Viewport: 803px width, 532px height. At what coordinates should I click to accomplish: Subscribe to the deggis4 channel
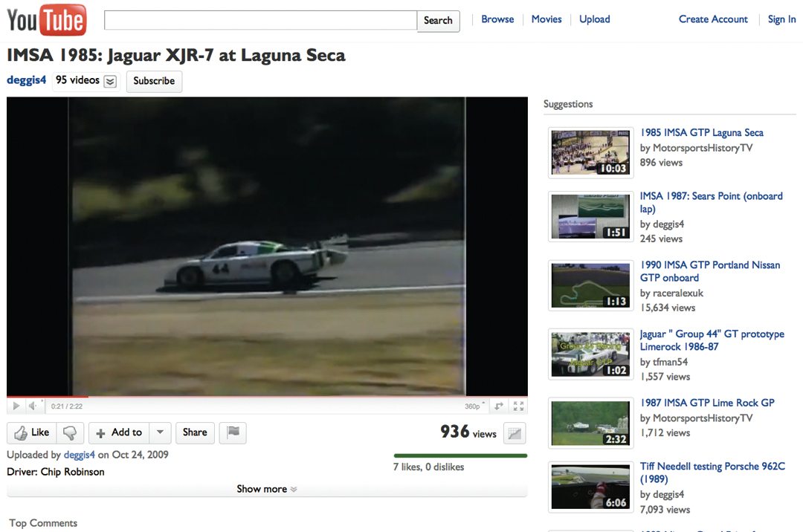point(154,81)
